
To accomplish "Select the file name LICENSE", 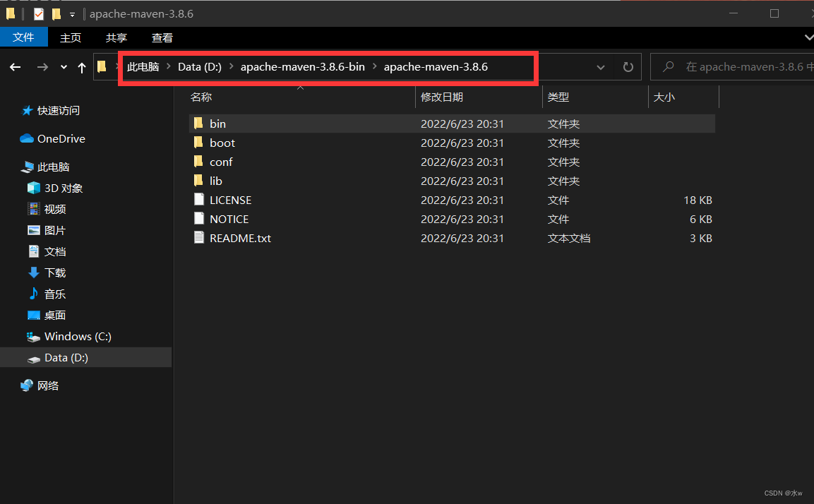I will coord(230,200).
